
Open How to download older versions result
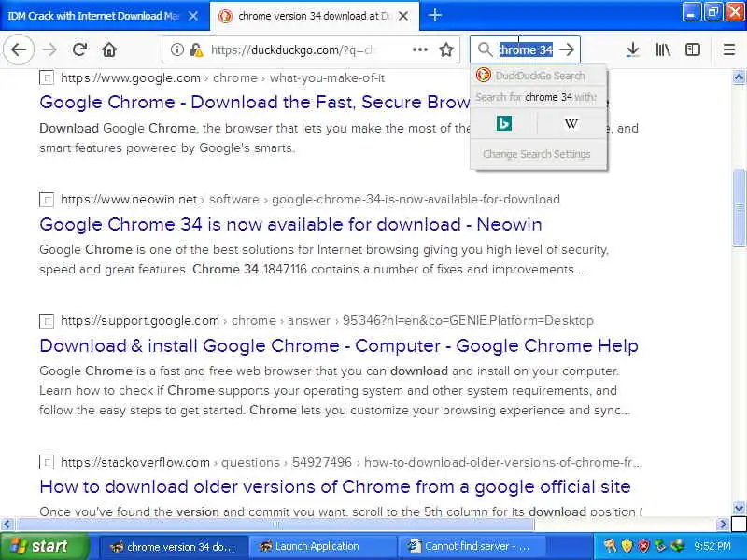pos(335,486)
